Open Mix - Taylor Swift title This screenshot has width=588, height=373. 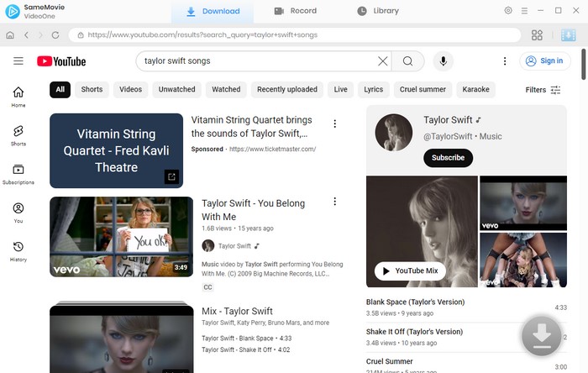click(237, 311)
